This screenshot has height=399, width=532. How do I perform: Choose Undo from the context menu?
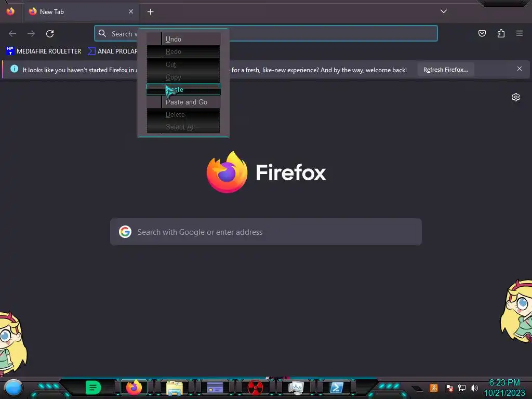[183, 39]
